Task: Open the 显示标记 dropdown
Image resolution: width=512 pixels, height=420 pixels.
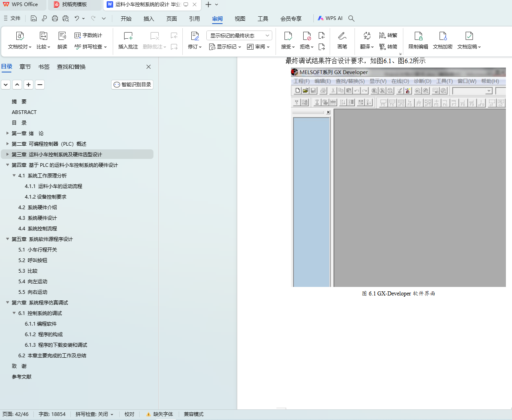Action: [x=225, y=47]
